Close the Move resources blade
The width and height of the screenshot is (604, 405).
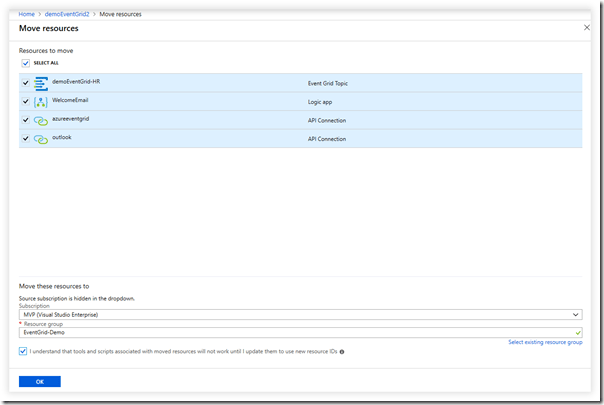coord(586,27)
